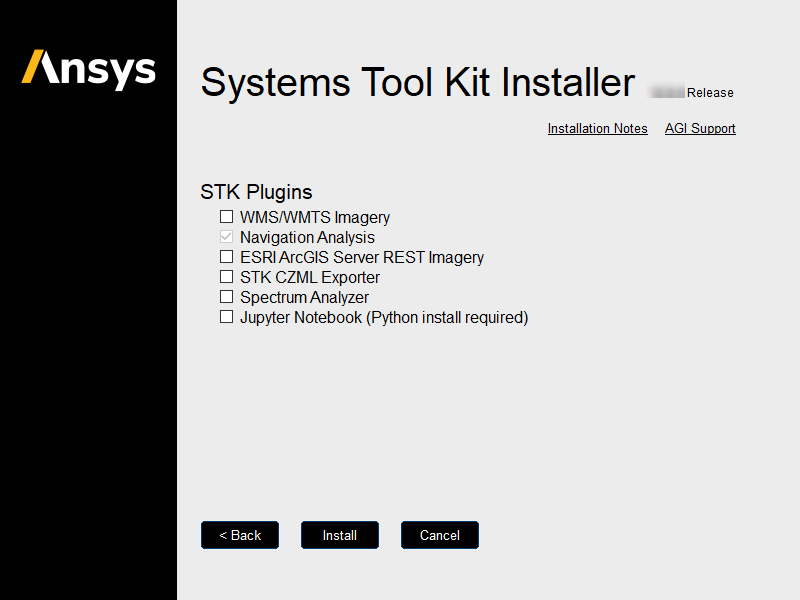The image size is (800, 600).
Task: Click the Release label
Action: pos(710,93)
